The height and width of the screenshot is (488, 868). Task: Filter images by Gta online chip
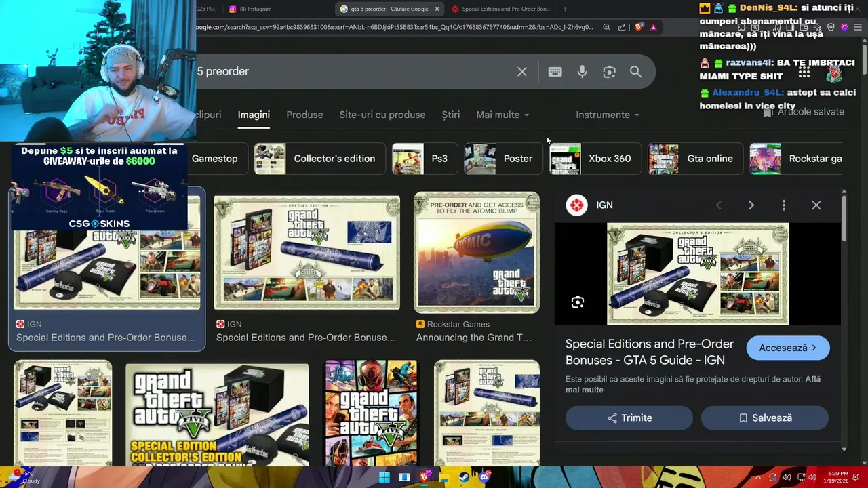695,159
